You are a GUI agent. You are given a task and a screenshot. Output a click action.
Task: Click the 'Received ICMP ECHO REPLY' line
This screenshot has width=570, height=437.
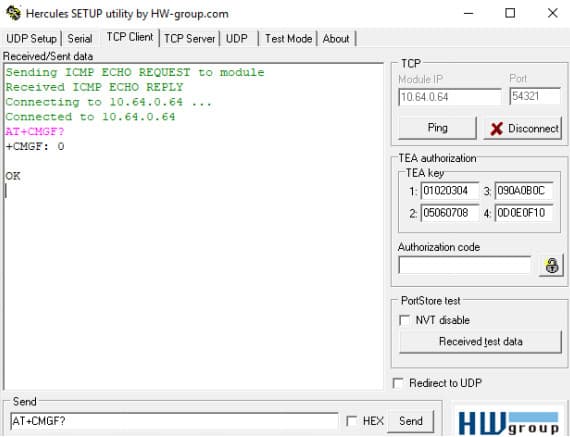pos(94,87)
